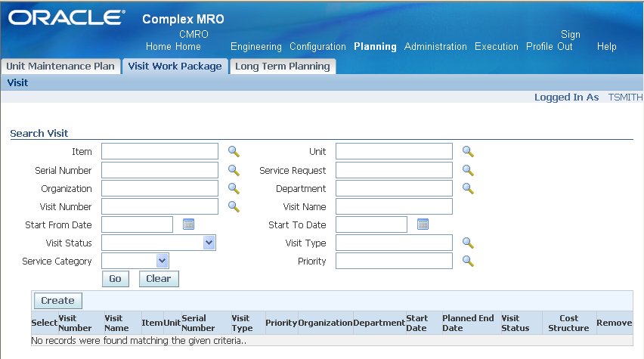Focus the Priority input field
This screenshot has height=359, width=644.
click(x=394, y=261)
